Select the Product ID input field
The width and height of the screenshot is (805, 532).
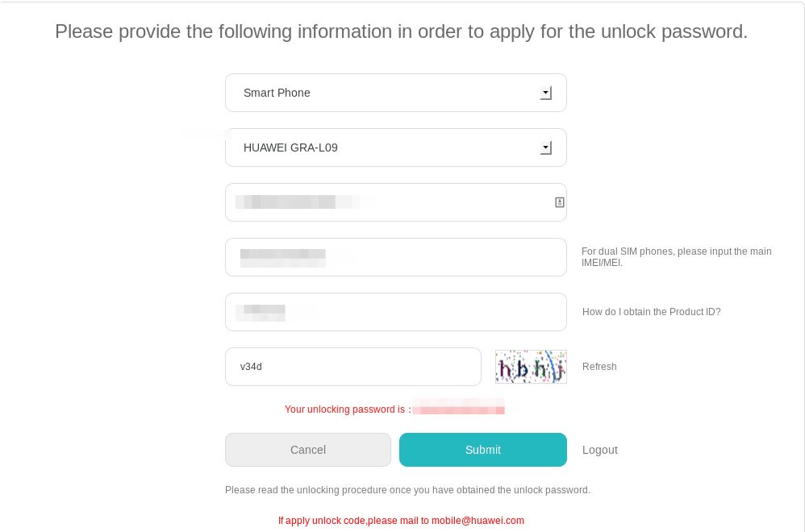[x=396, y=312]
